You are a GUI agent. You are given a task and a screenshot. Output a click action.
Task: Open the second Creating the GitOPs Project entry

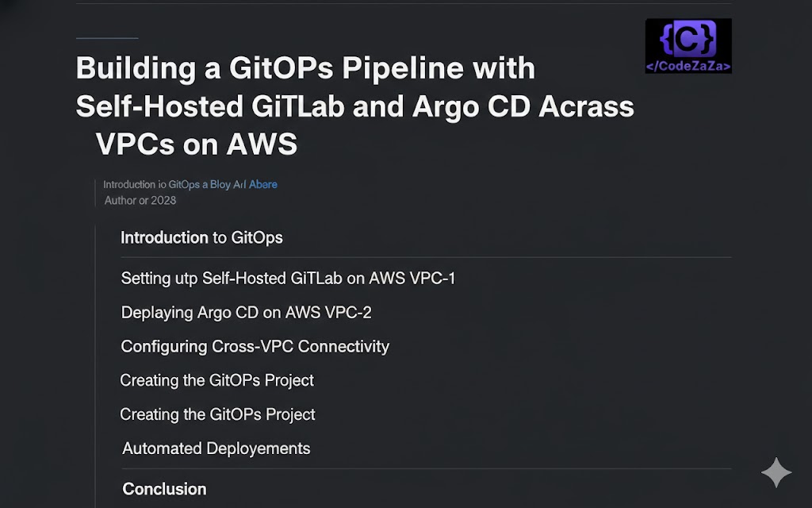tap(217, 414)
